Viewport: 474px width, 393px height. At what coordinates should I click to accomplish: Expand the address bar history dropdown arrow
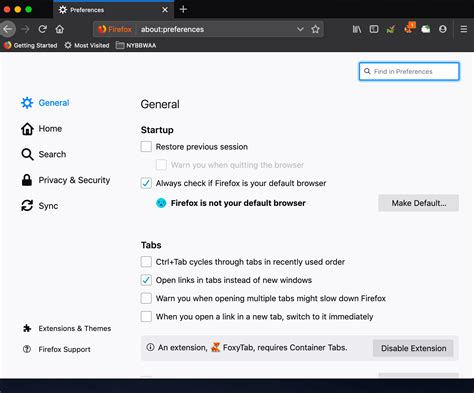pyautogui.click(x=300, y=29)
